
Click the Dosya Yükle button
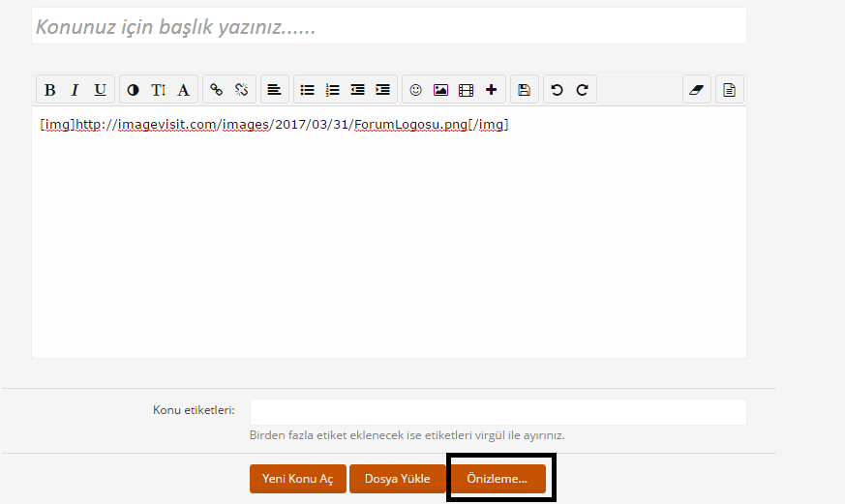tap(397, 479)
